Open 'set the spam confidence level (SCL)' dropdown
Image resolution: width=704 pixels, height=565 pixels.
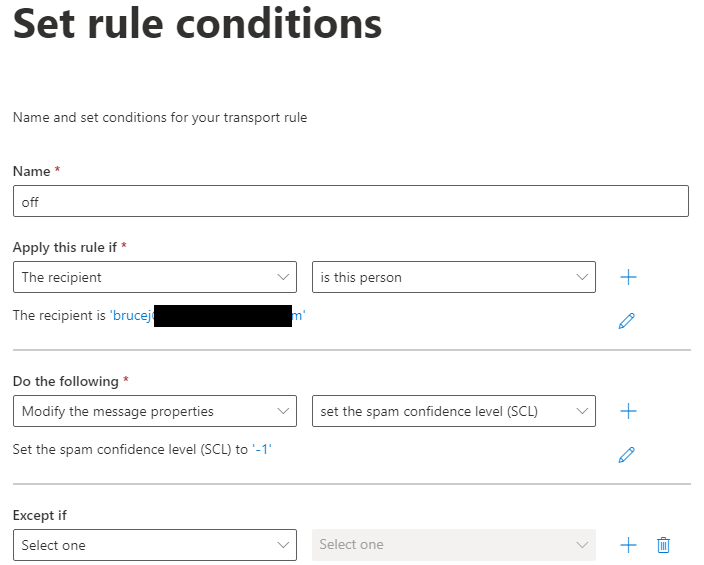click(454, 411)
